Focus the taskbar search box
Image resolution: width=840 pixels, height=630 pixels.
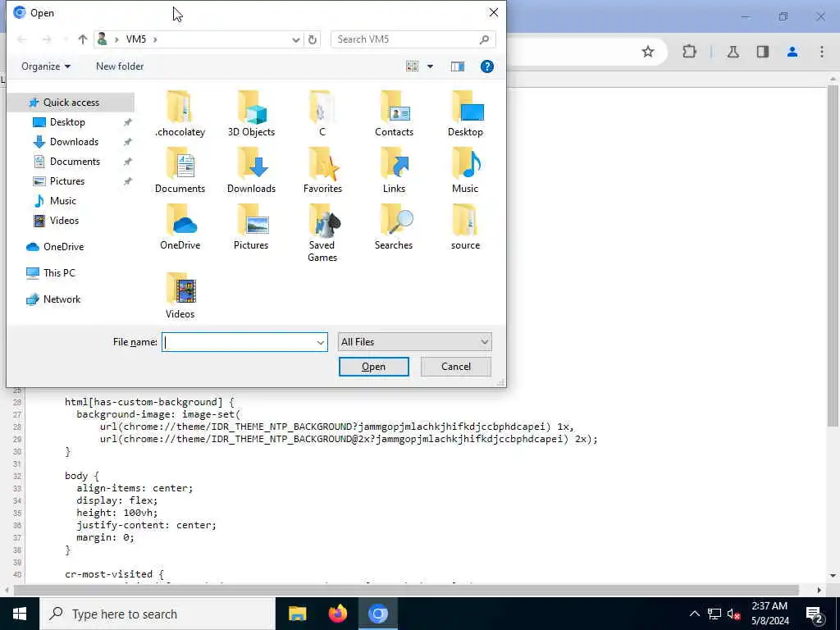pyautogui.click(x=157, y=614)
